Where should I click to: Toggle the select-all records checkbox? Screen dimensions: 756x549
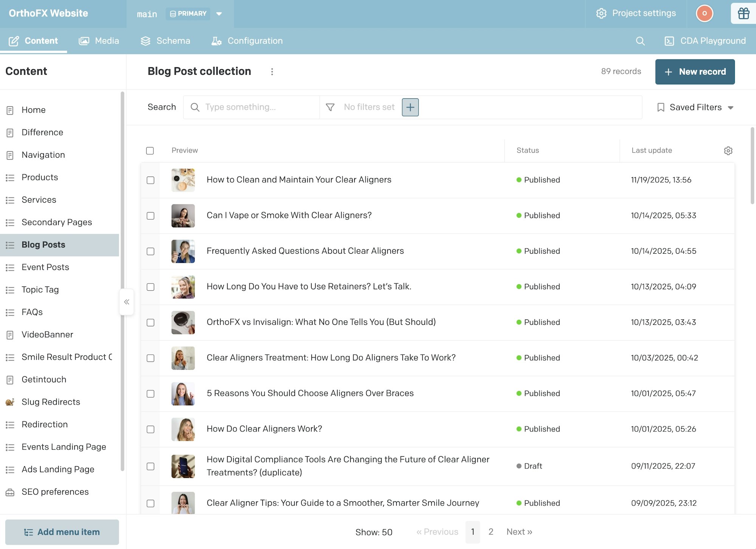tap(150, 150)
